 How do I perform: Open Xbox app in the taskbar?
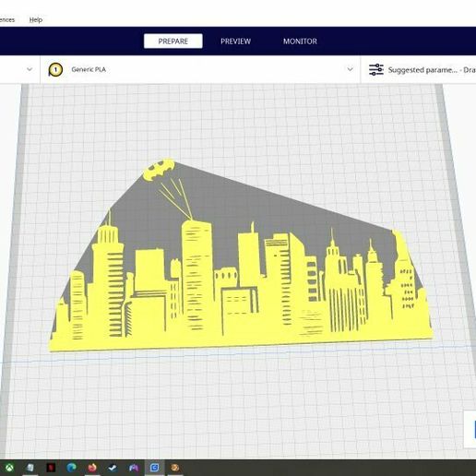click(x=9, y=468)
